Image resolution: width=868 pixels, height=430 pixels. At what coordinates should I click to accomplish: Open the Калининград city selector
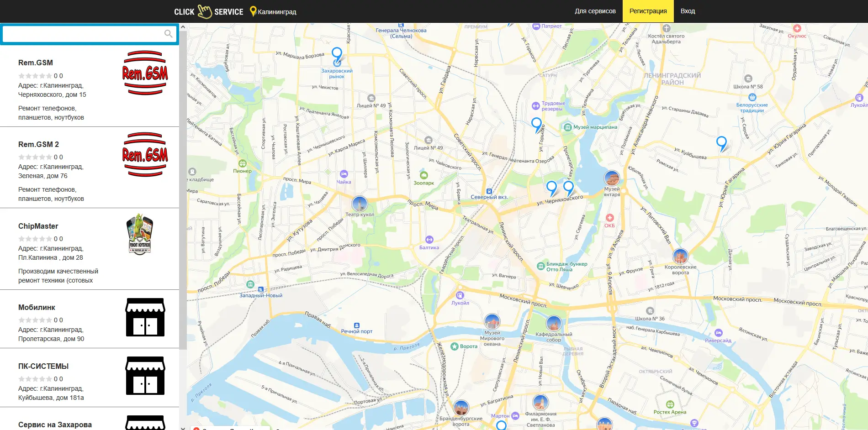click(273, 11)
